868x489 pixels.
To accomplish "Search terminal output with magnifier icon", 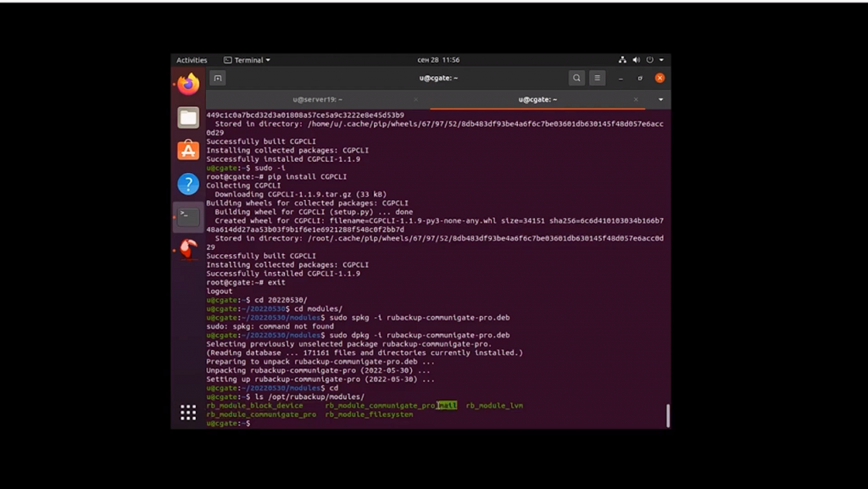I will (x=576, y=78).
